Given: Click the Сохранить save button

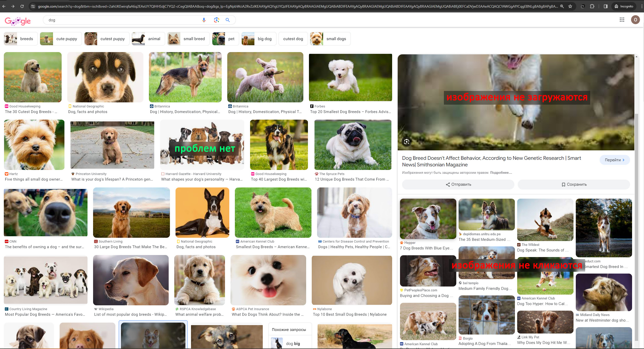Looking at the screenshot, I should click(x=574, y=184).
